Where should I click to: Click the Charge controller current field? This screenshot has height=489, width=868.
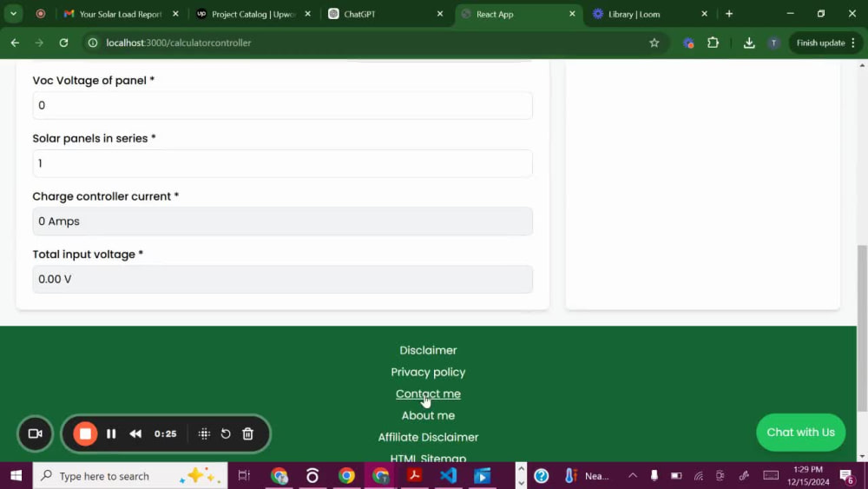282,221
